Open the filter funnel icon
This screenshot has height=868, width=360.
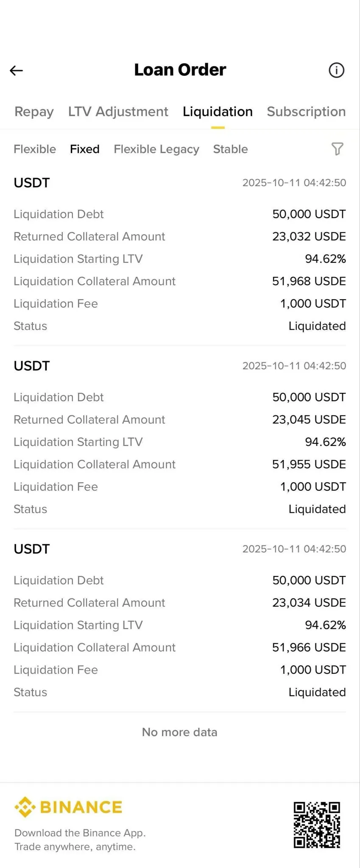coord(337,149)
